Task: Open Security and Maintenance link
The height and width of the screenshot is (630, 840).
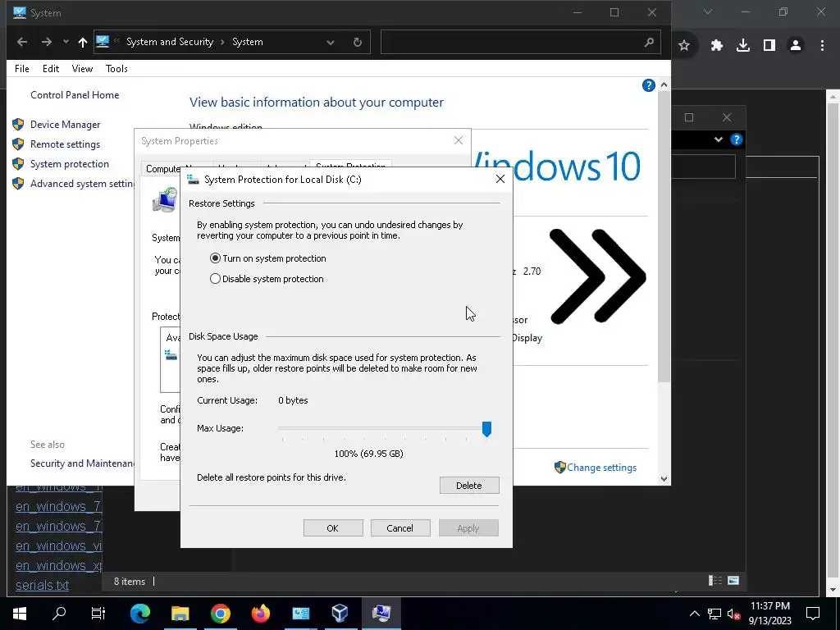Action: tap(82, 463)
